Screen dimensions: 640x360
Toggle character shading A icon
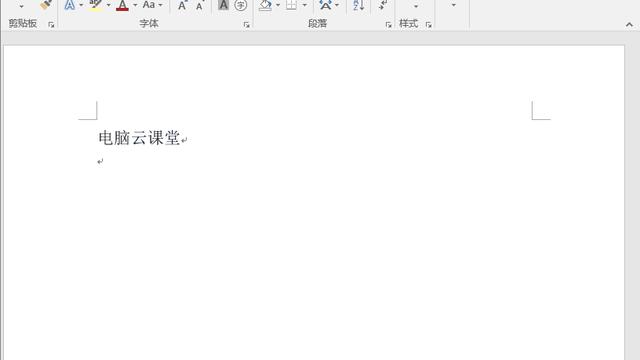pos(223,5)
